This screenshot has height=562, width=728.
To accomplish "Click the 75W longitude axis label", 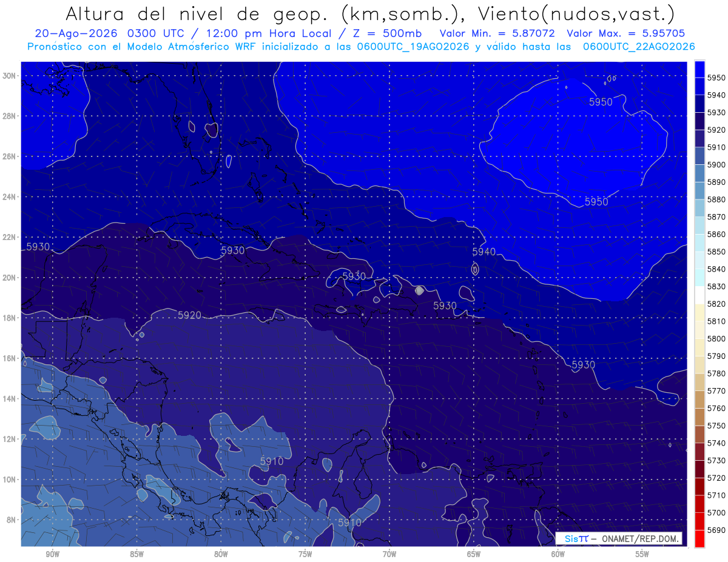I will click(305, 554).
